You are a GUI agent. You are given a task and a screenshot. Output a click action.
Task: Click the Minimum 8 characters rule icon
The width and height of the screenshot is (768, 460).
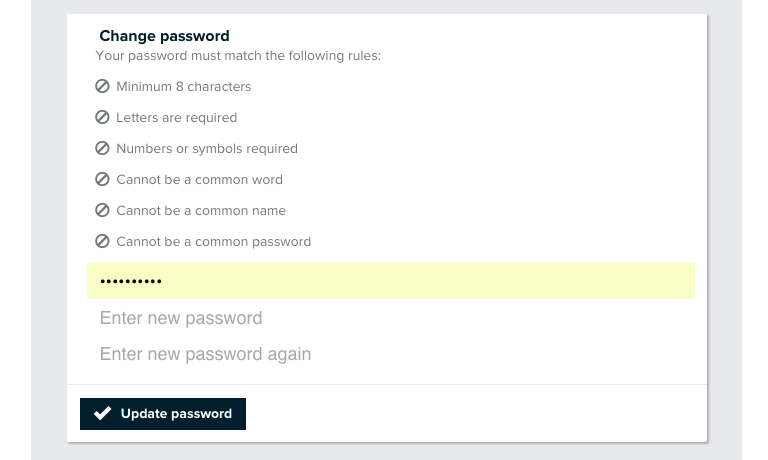click(102, 86)
